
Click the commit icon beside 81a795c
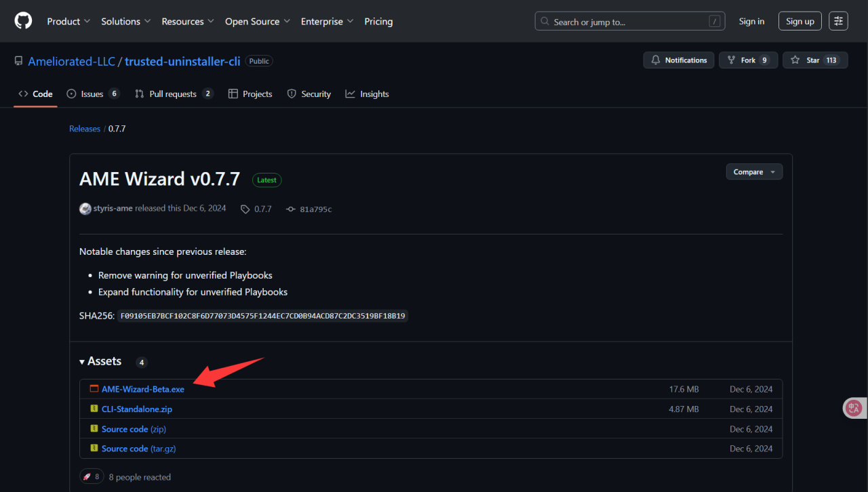[291, 209]
